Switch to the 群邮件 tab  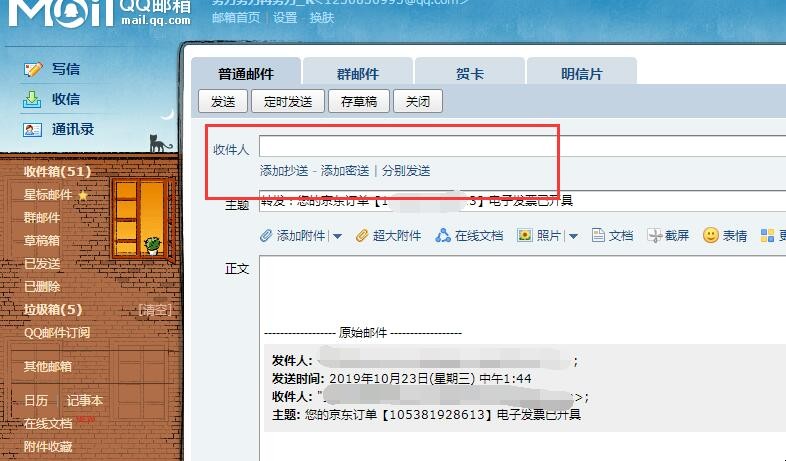[x=357, y=74]
